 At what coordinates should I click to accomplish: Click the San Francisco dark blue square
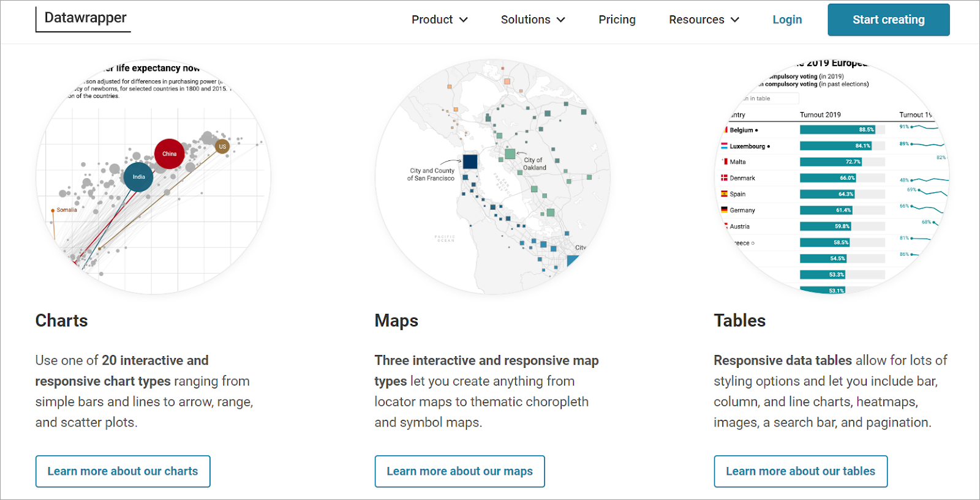coord(470,161)
